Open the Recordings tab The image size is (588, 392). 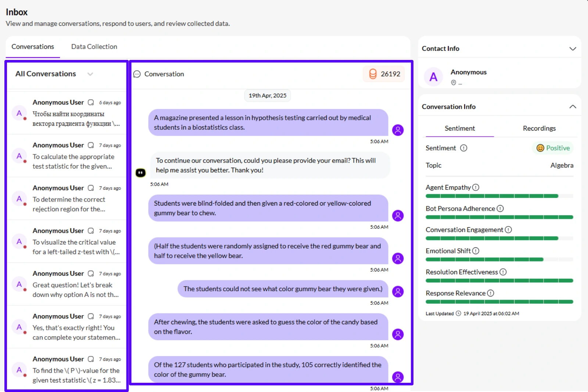539,128
